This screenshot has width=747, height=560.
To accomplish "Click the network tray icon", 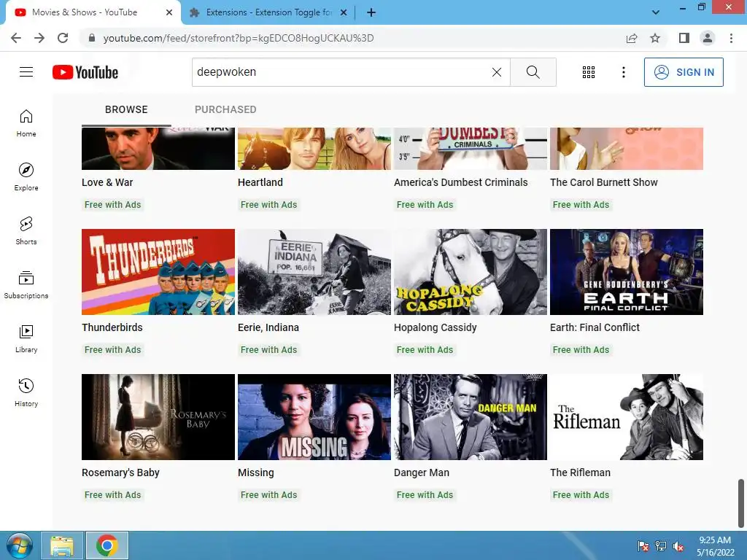I will pos(660,546).
